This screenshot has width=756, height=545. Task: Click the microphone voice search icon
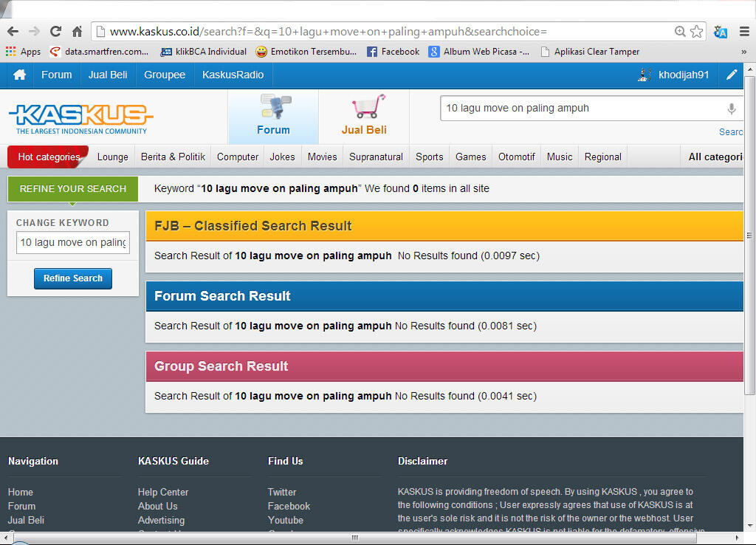pyautogui.click(x=732, y=109)
